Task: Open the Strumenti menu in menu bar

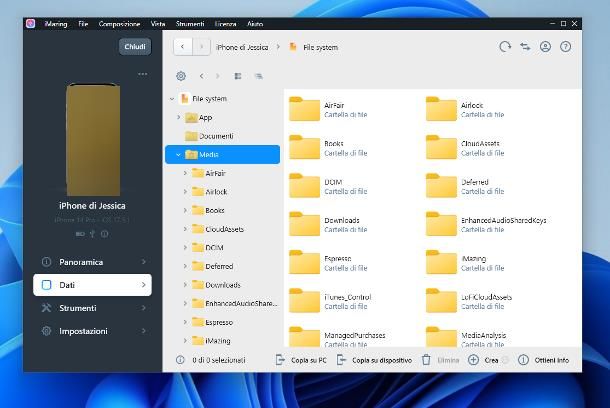Action: (190, 24)
